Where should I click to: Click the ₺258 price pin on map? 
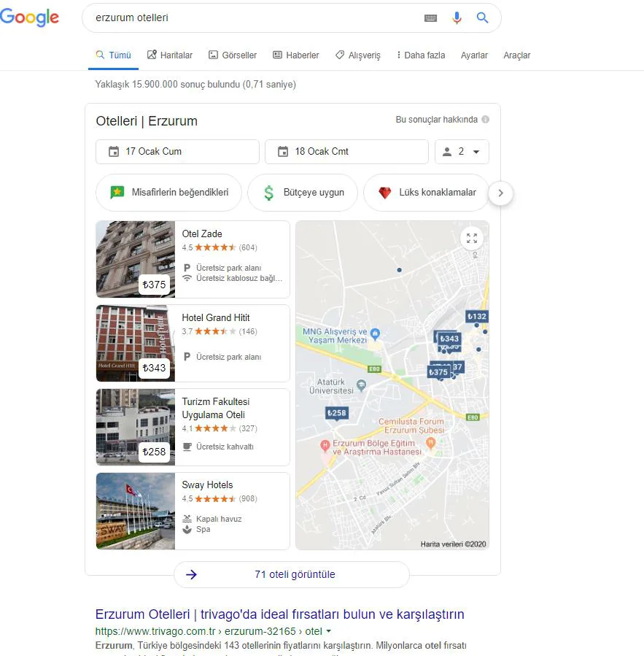click(x=337, y=413)
